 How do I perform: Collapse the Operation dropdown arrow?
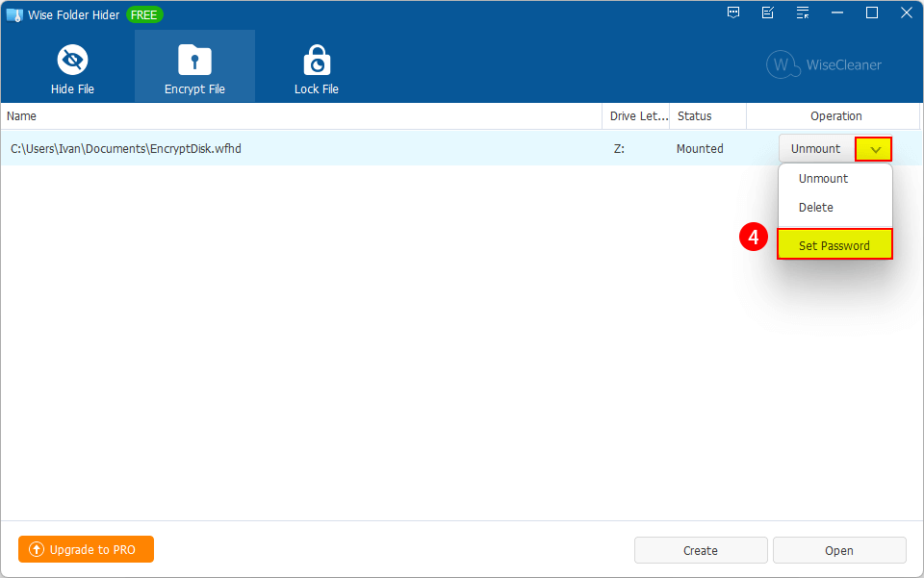click(874, 149)
